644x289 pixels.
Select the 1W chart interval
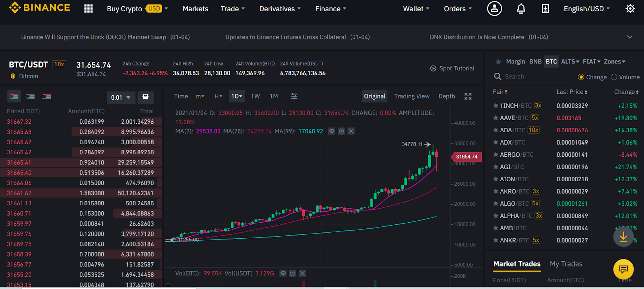(x=256, y=96)
